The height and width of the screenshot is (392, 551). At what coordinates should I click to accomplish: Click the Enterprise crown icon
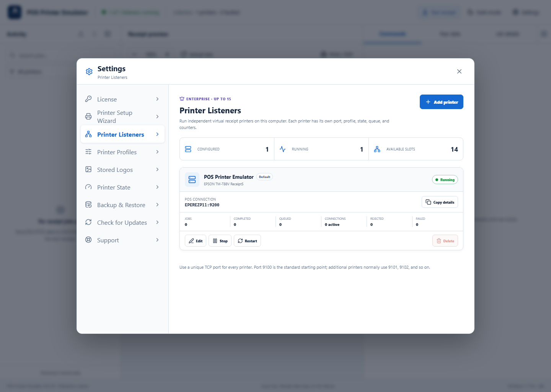pos(182,99)
